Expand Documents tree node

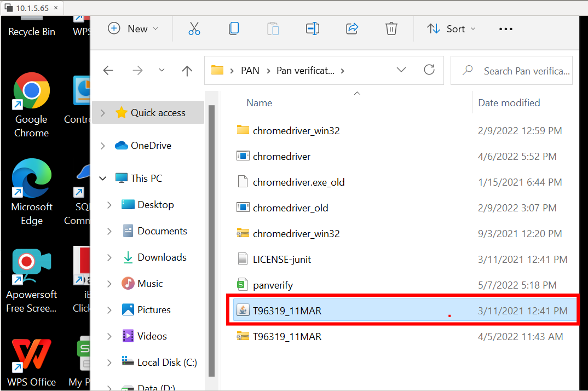coord(109,231)
